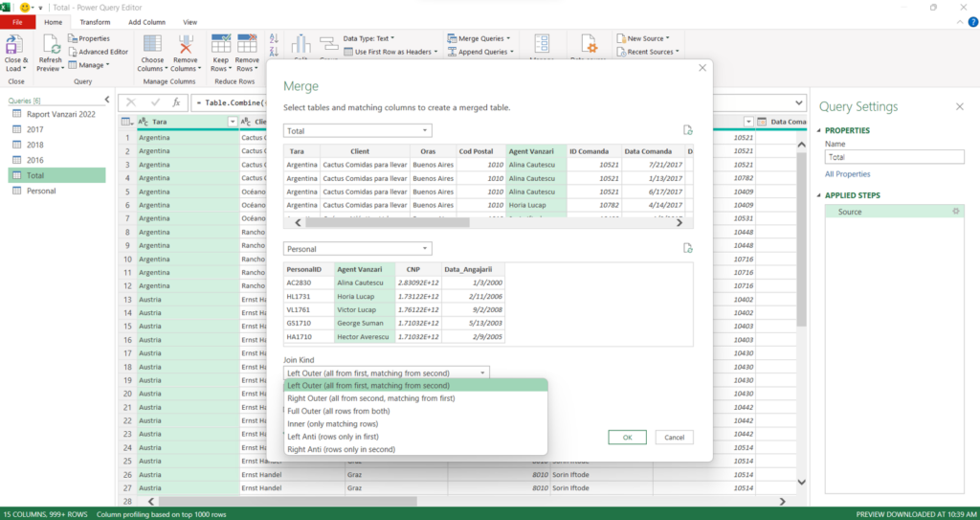Select Right Outer join option

point(415,398)
